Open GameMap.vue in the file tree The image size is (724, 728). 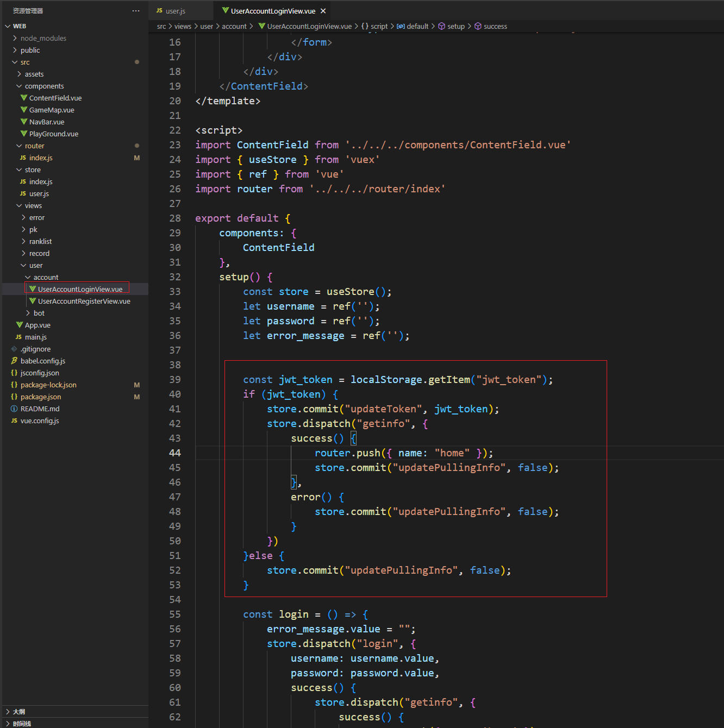[74, 110]
